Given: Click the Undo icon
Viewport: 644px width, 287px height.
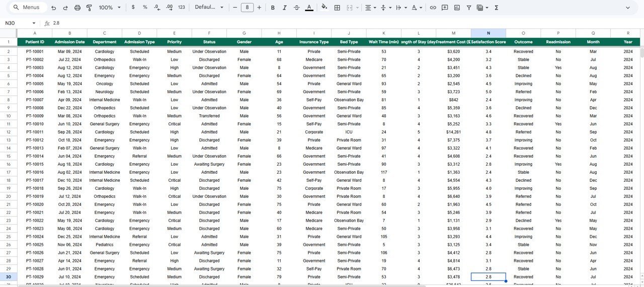Looking at the screenshot, I should click(53, 8).
